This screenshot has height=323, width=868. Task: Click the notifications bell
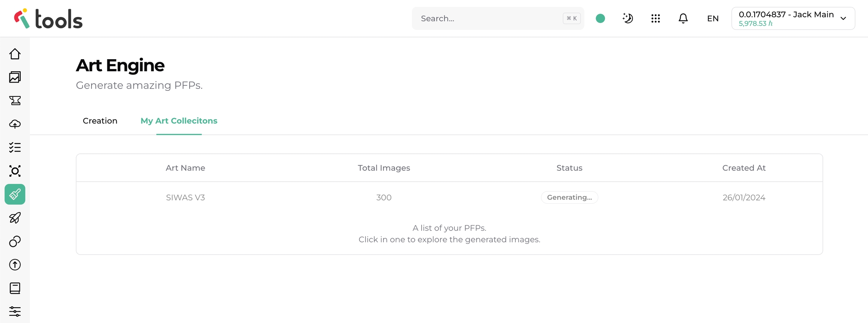click(683, 18)
